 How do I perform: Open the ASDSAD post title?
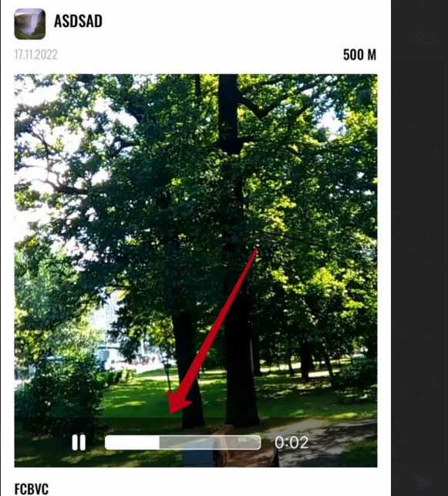click(78, 21)
